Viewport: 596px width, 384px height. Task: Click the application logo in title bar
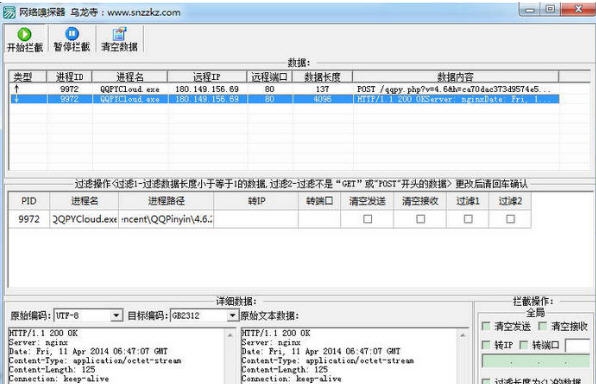(x=9, y=13)
